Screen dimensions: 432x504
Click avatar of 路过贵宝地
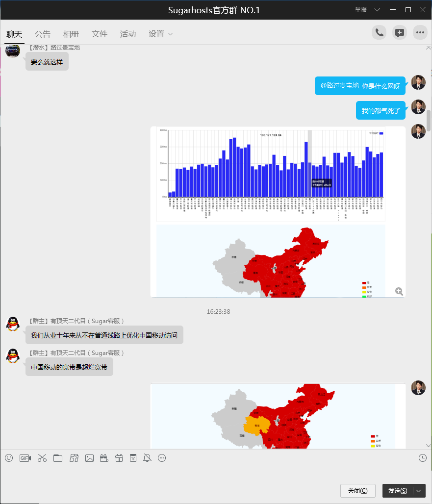tap(13, 51)
